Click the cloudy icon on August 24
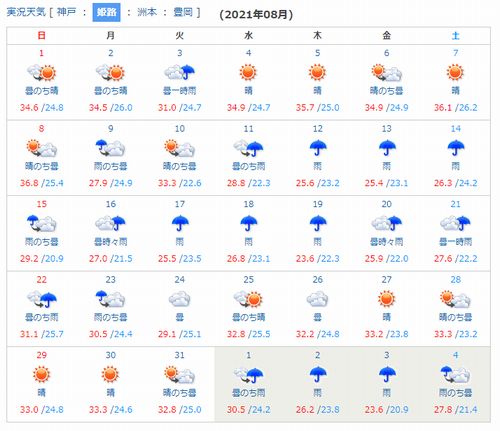 (x=180, y=299)
